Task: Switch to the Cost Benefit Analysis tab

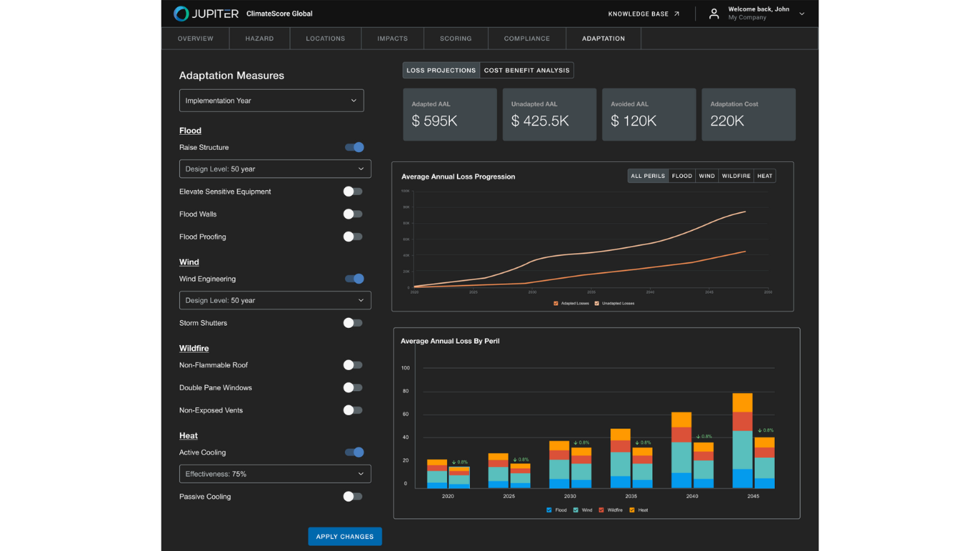Action: point(527,70)
